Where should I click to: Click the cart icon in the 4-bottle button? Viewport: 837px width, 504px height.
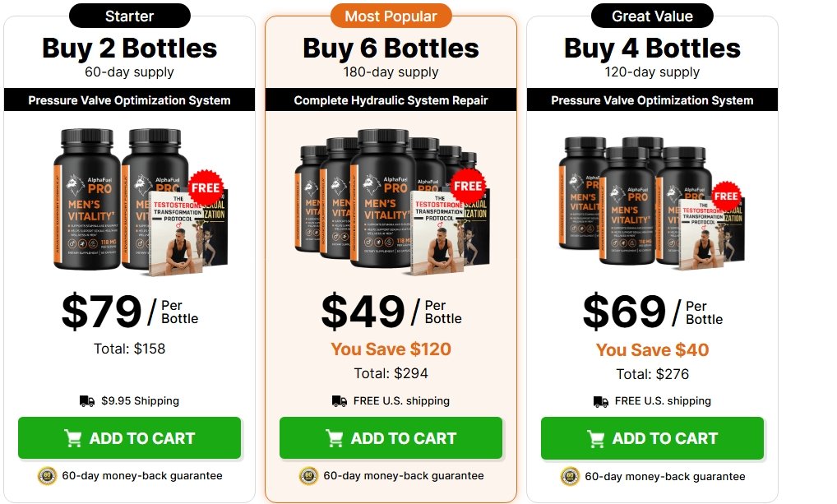point(596,439)
